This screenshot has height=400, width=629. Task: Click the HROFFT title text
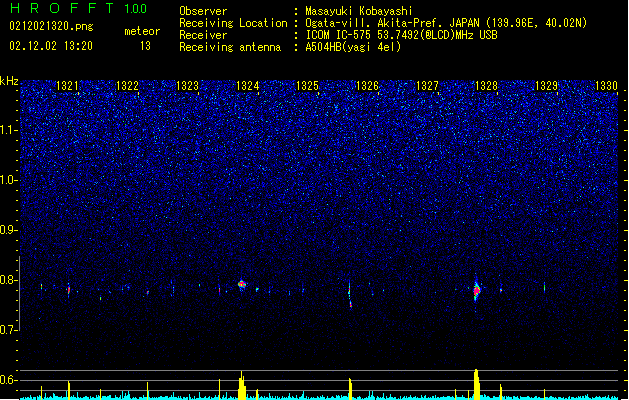(x=62, y=8)
